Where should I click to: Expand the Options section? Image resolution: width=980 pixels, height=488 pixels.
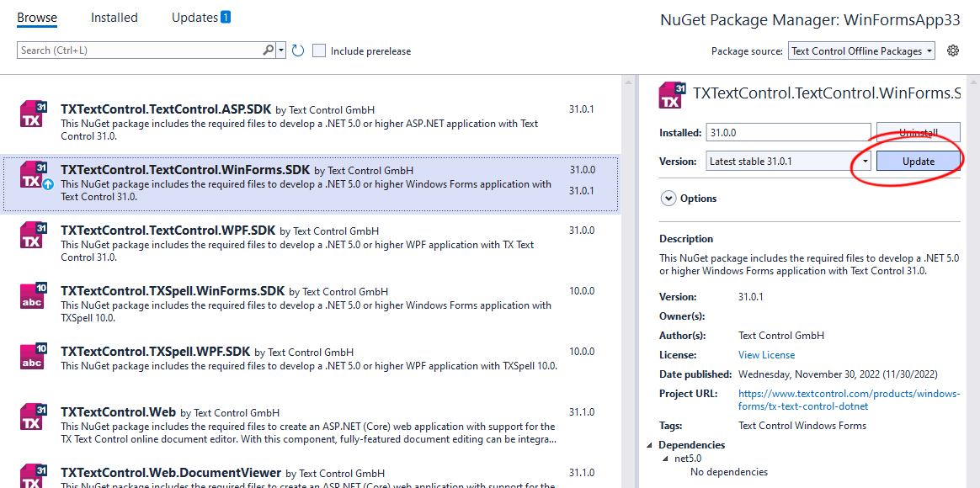coord(668,198)
